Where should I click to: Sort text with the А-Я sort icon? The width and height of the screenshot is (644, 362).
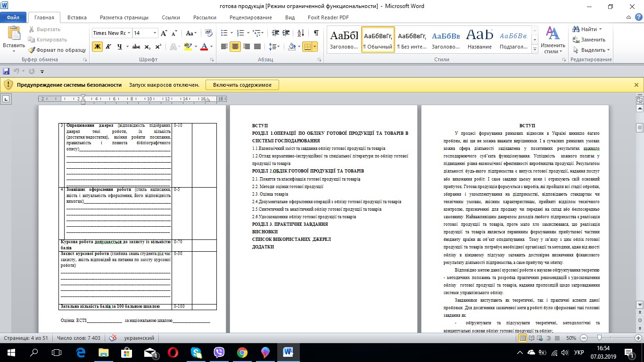click(x=300, y=33)
